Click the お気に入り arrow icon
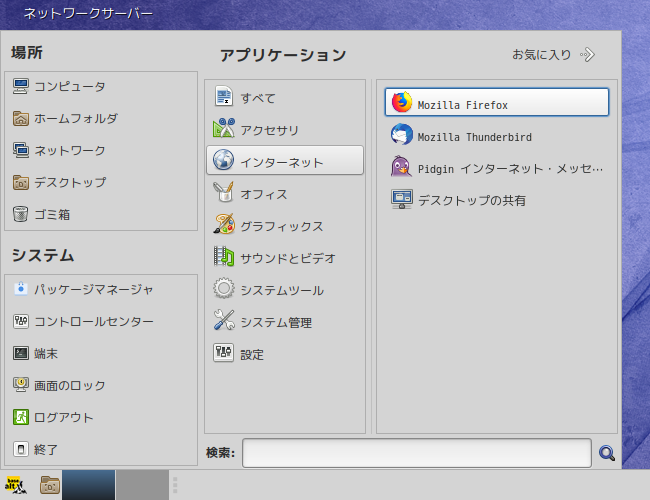The image size is (650, 500). pyautogui.click(x=588, y=54)
